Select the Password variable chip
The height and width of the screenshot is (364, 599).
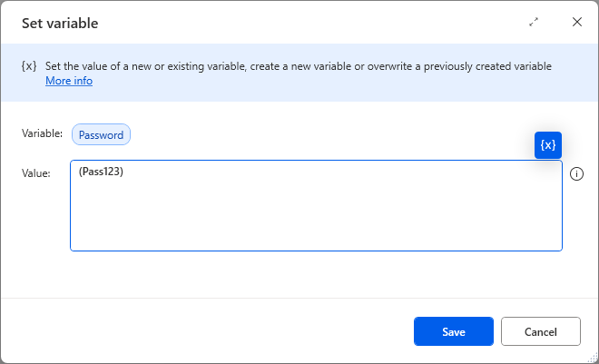tap(102, 134)
